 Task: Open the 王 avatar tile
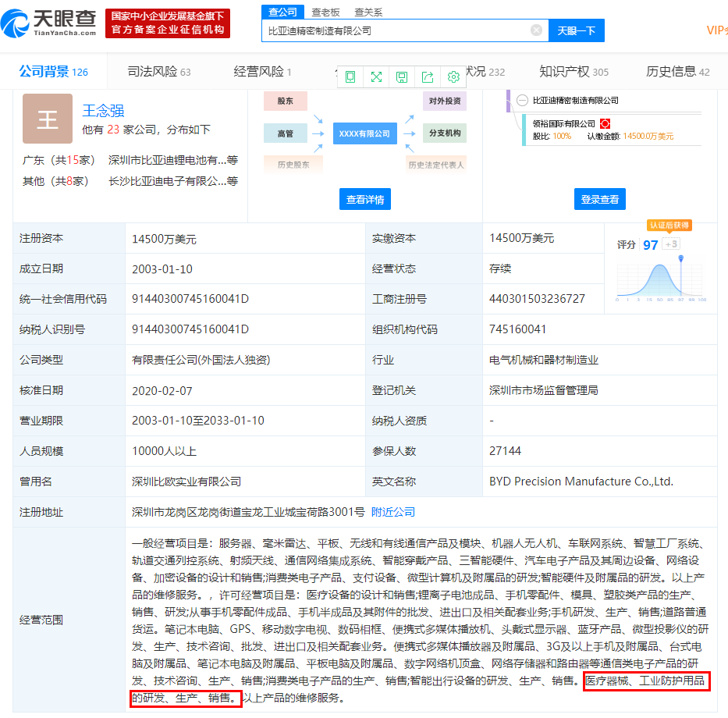coord(48,119)
